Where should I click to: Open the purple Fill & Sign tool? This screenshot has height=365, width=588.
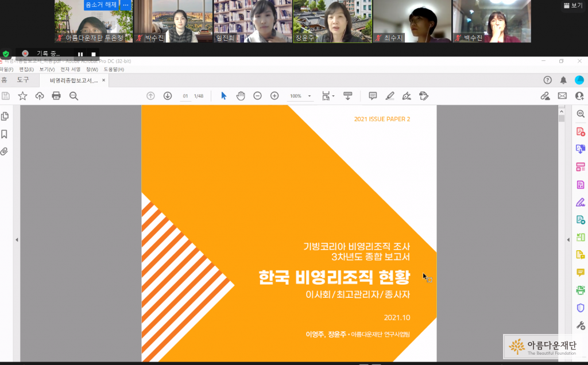(581, 203)
